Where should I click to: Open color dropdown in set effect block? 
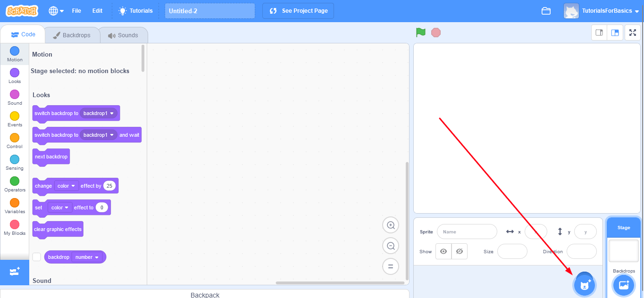[60, 207]
